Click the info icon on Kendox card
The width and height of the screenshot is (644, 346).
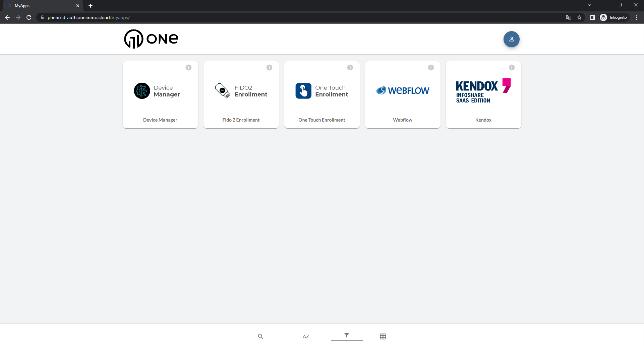click(512, 68)
